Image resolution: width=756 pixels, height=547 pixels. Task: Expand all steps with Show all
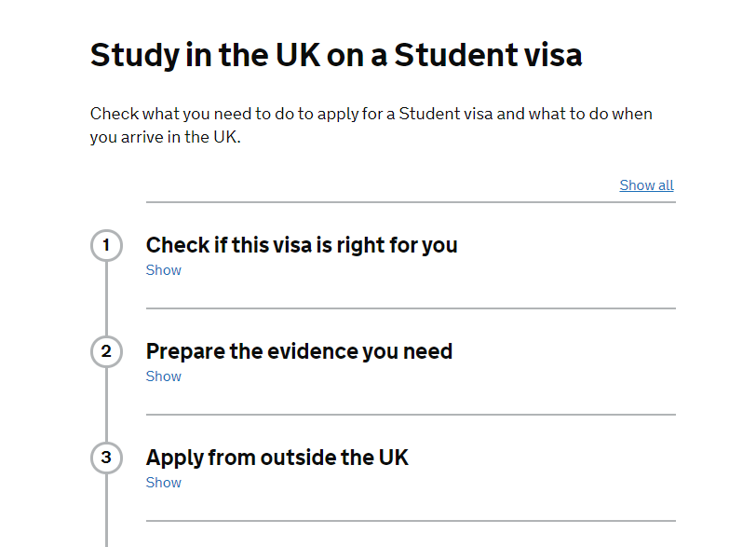pos(646,185)
